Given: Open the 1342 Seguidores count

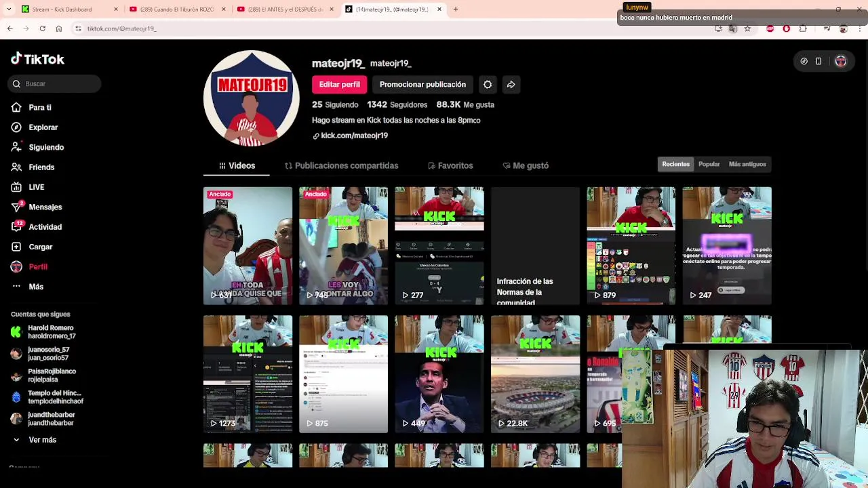Looking at the screenshot, I should pyautogui.click(x=397, y=104).
